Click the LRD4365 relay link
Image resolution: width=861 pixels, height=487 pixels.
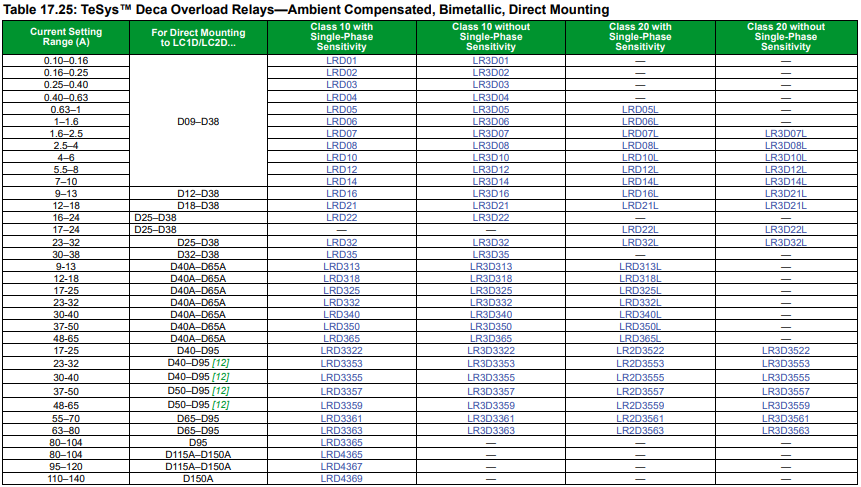click(341, 454)
